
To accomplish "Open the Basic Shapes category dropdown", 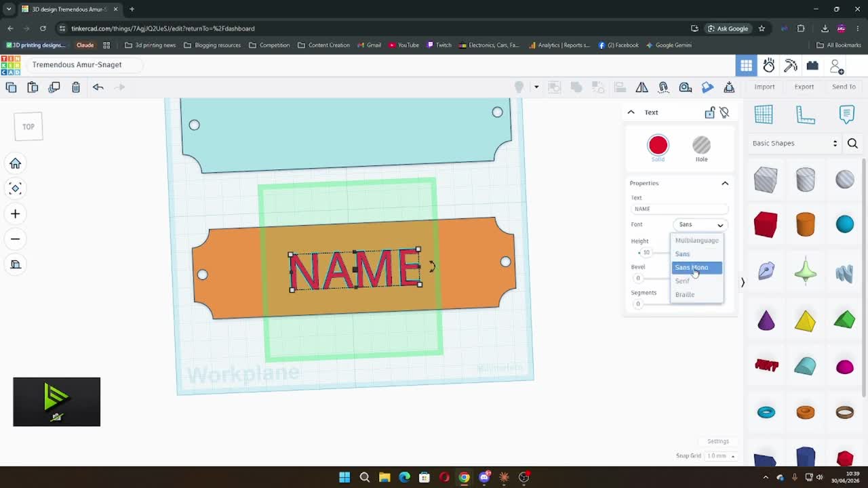I will click(x=795, y=143).
